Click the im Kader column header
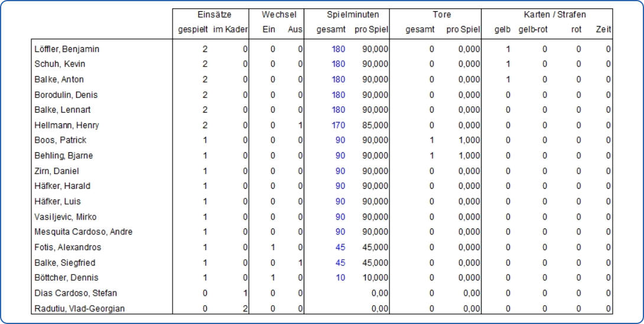This screenshot has height=324, width=644. coord(230,30)
